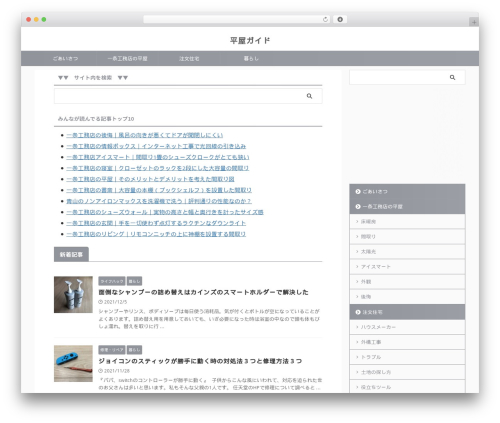Open top-10 link about 情報ボックス インターネット工事
500x423 pixels.
coord(156,146)
